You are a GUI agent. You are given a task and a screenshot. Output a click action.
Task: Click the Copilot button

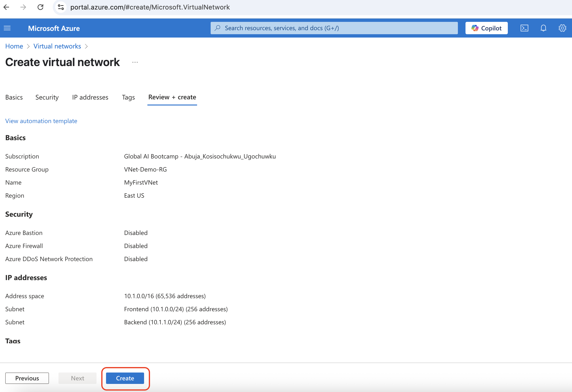tap(486, 28)
